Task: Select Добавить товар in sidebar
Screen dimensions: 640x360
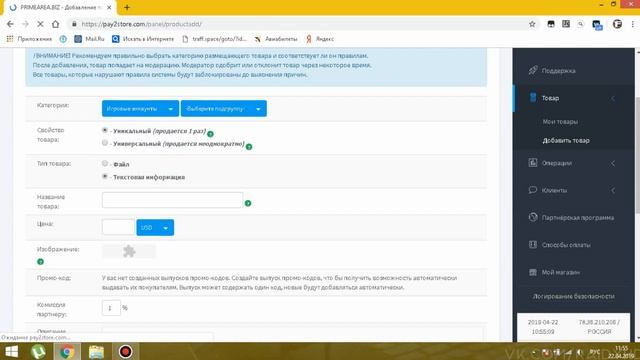Action: point(566,140)
